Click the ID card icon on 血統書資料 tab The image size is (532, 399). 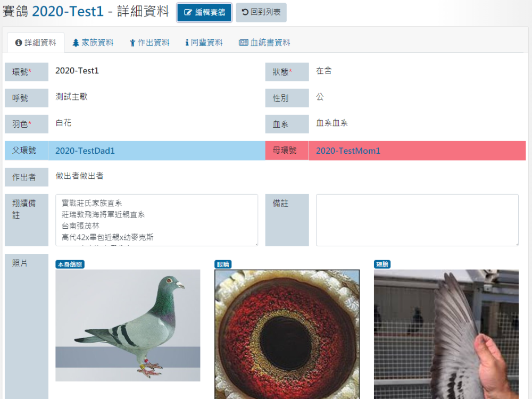coord(243,43)
